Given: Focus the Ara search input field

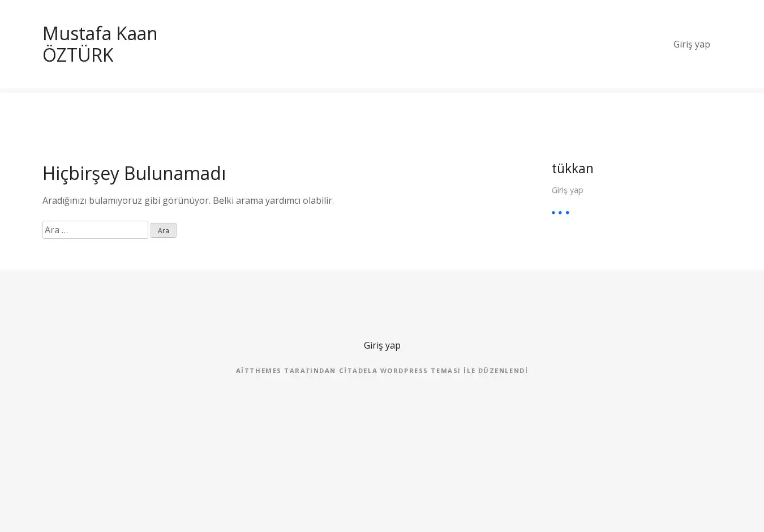Looking at the screenshot, I should [x=95, y=230].
